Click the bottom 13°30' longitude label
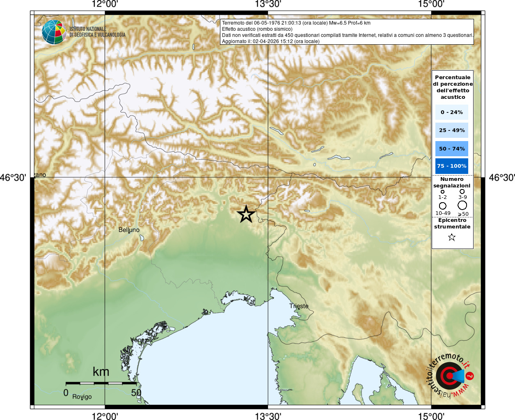Viewport: 515px width, 420px height. coord(268,416)
